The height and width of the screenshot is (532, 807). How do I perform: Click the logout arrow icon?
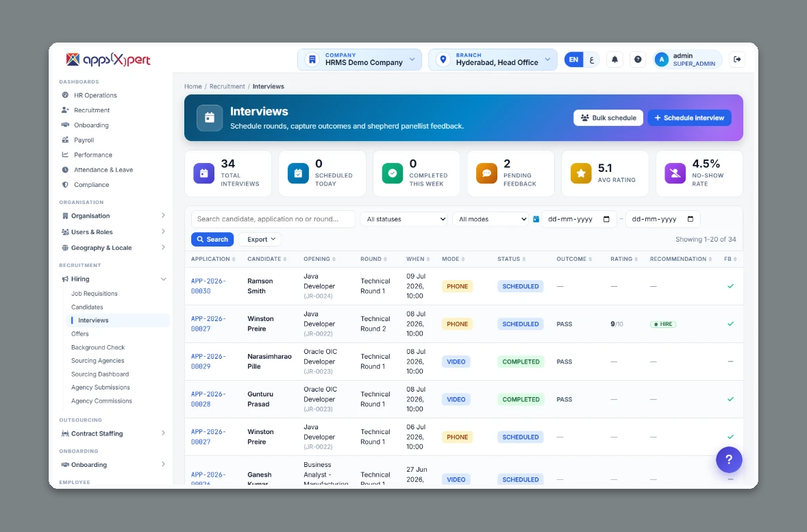click(x=737, y=60)
